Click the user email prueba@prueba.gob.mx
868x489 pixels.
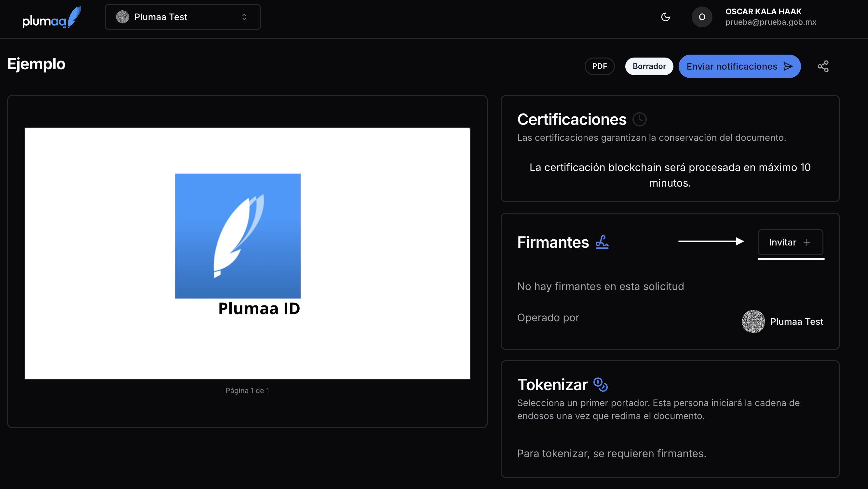771,22
